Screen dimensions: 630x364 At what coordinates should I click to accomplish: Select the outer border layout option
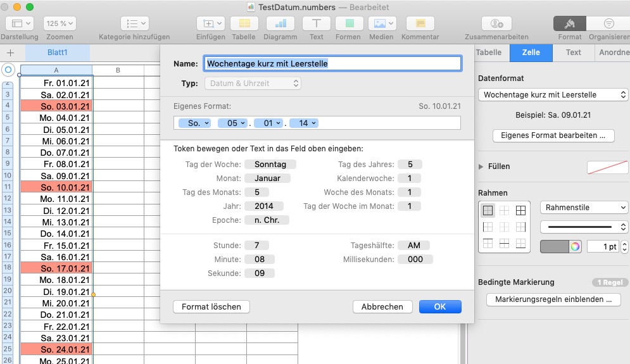tap(488, 211)
